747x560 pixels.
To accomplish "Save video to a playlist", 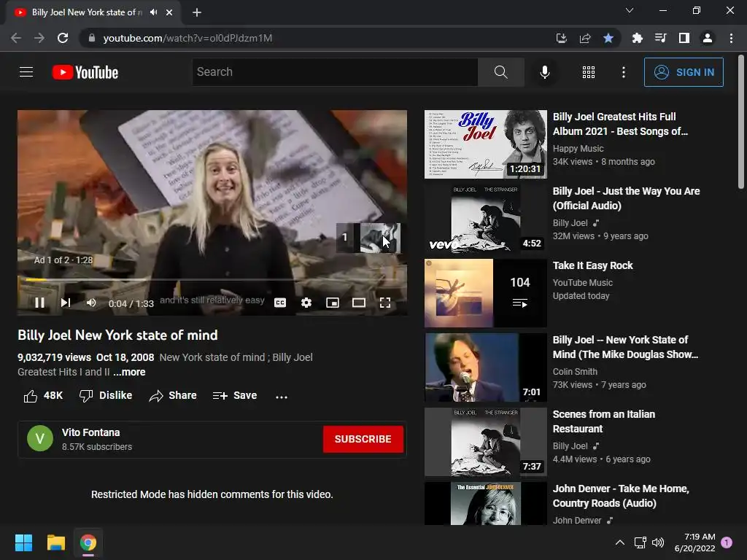I will [235, 396].
